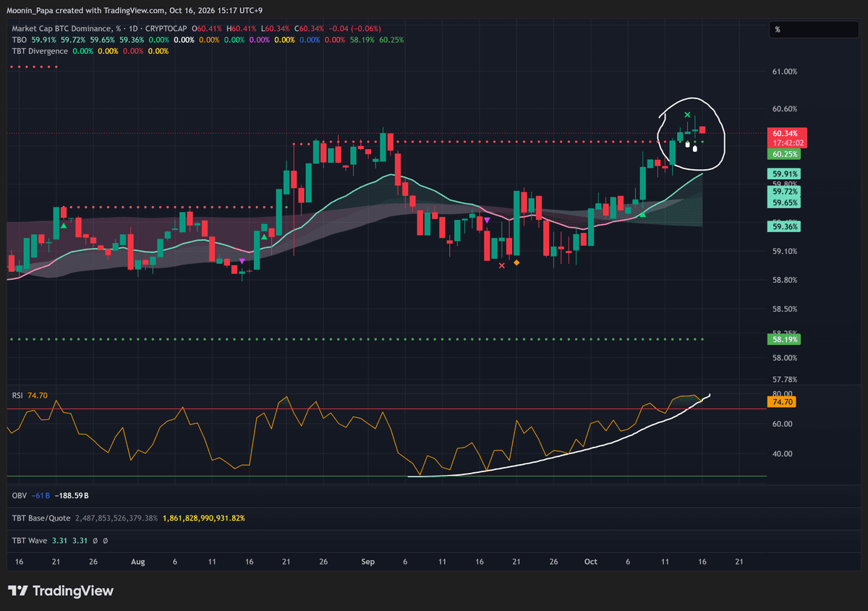Click the 57.78% price axis label
The width and height of the screenshot is (868, 611).
pos(785,379)
